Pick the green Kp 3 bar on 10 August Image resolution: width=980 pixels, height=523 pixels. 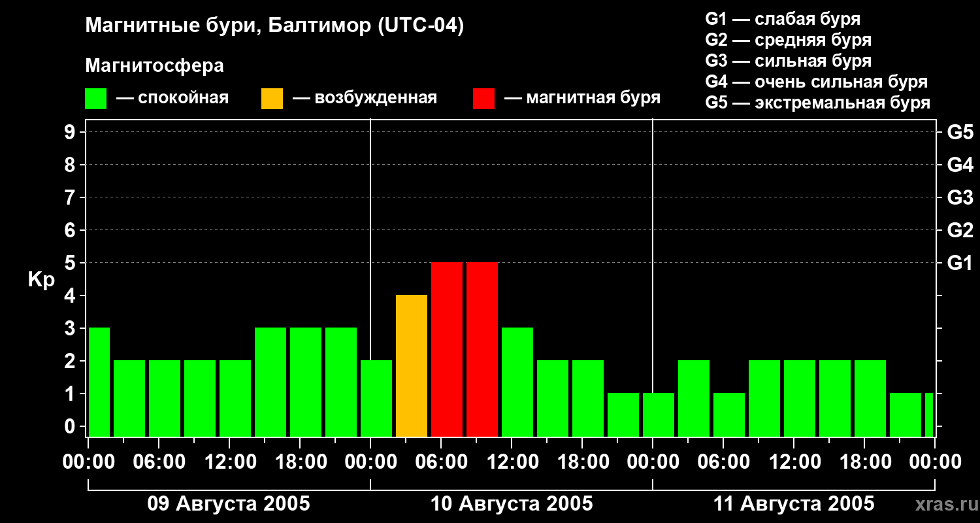[x=517, y=382]
